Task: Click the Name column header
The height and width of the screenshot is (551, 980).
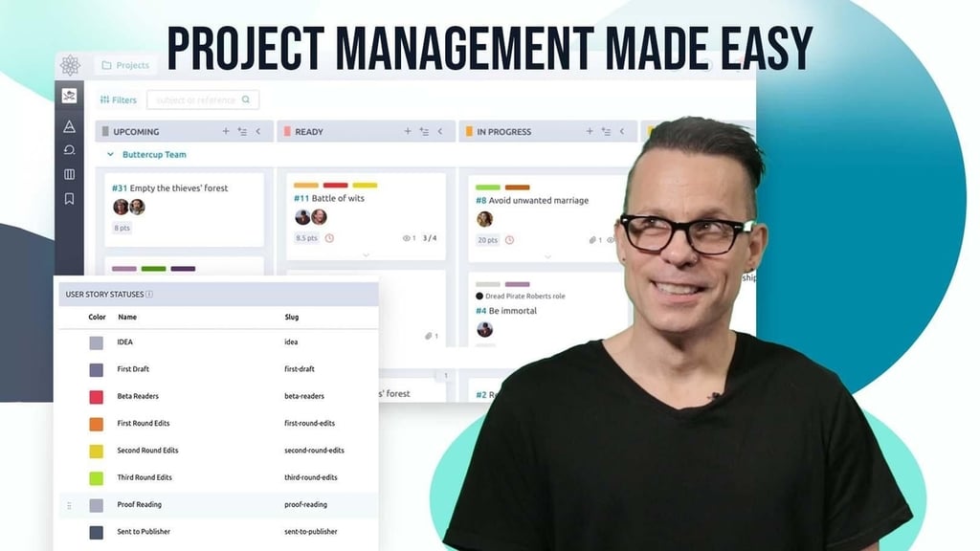Action: click(127, 317)
